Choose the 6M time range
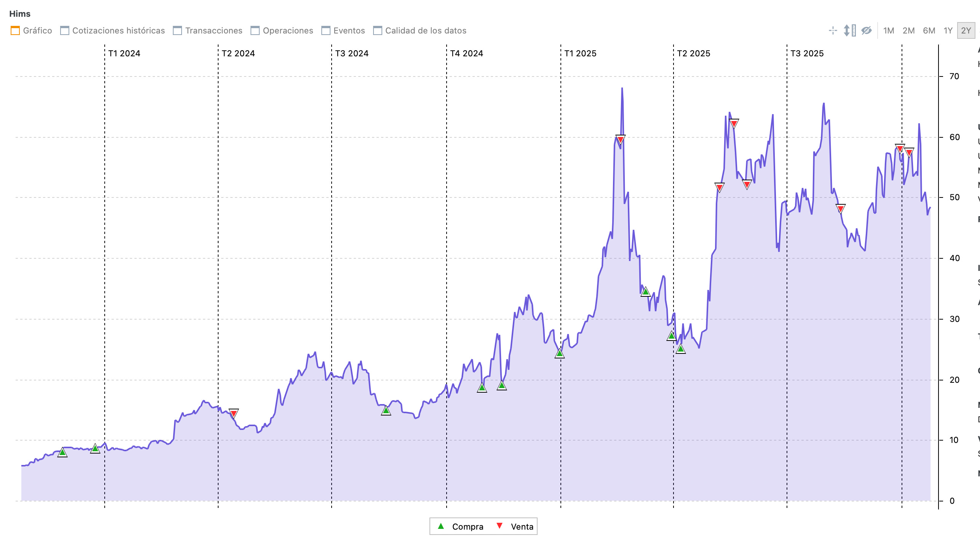Screen dimensions: 980x538 coord(929,30)
